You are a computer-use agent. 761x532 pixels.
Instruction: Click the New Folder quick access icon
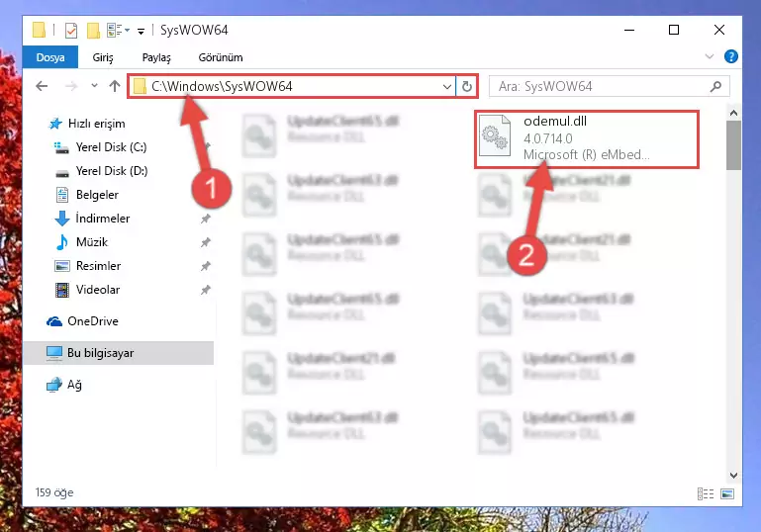tap(93, 30)
